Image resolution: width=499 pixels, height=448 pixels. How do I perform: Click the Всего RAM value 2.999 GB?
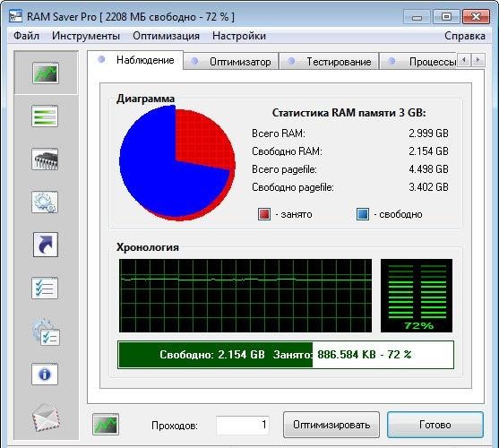click(x=428, y=133)
